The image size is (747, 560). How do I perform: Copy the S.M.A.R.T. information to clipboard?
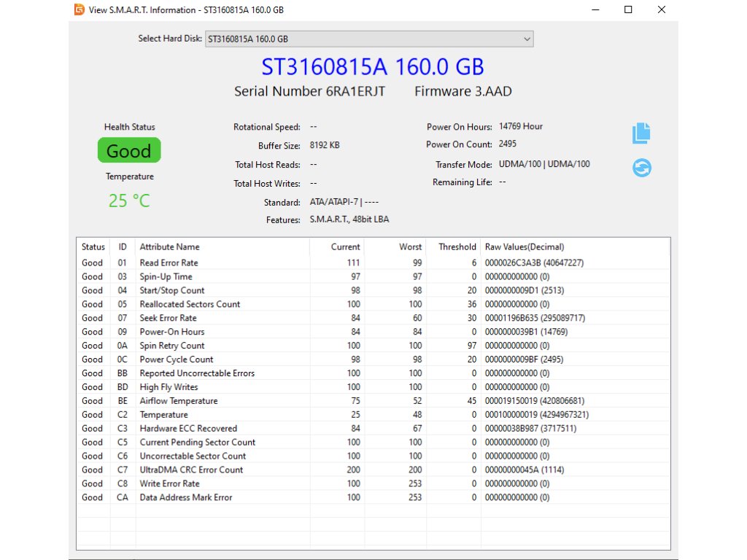tap(641, 133)
